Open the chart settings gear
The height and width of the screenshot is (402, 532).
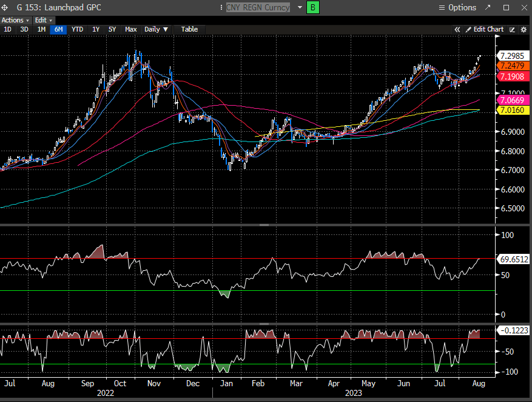524,29
